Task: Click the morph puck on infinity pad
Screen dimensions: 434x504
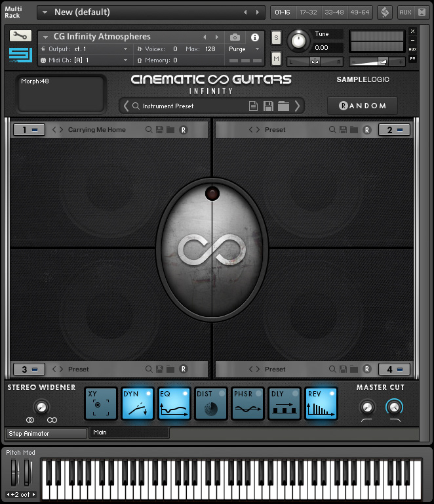Action: [x=212, y=194]
